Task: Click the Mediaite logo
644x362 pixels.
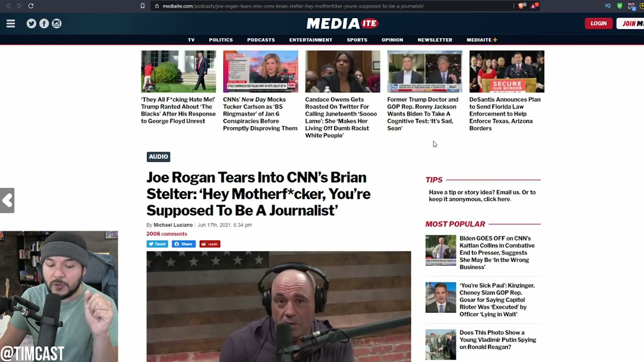Action: point(342,24)
